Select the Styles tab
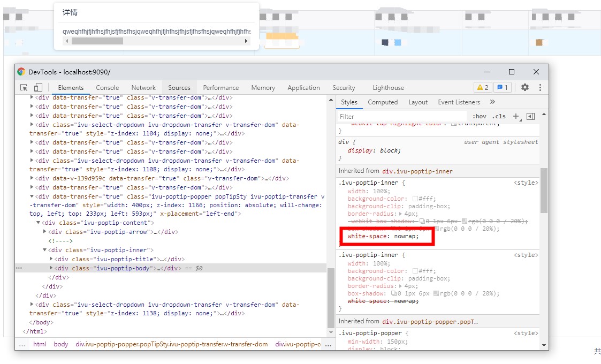This screenshot has height=364, width=601. 349,102
